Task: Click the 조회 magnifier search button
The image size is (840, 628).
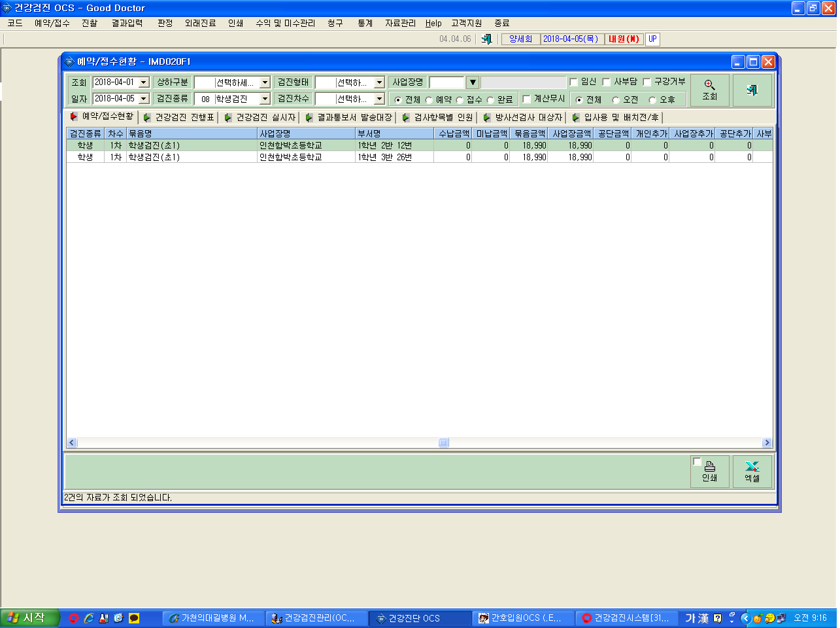Action: pos(709,90)
